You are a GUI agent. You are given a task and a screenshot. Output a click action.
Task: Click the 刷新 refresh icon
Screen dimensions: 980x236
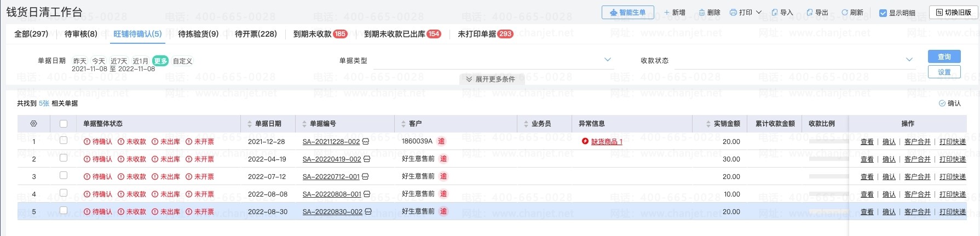845,12
